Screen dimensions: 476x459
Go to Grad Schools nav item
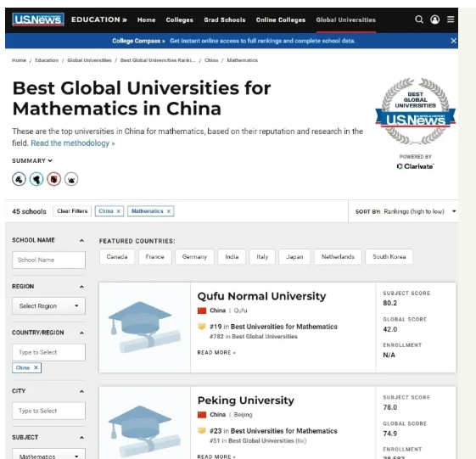click(x=225, y=20)
